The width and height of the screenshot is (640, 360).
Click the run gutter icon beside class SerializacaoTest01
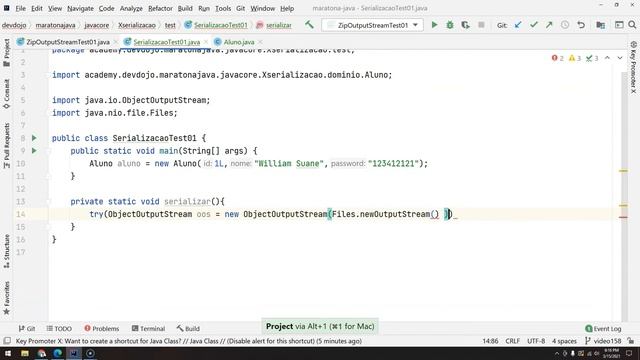pos(34,138)
